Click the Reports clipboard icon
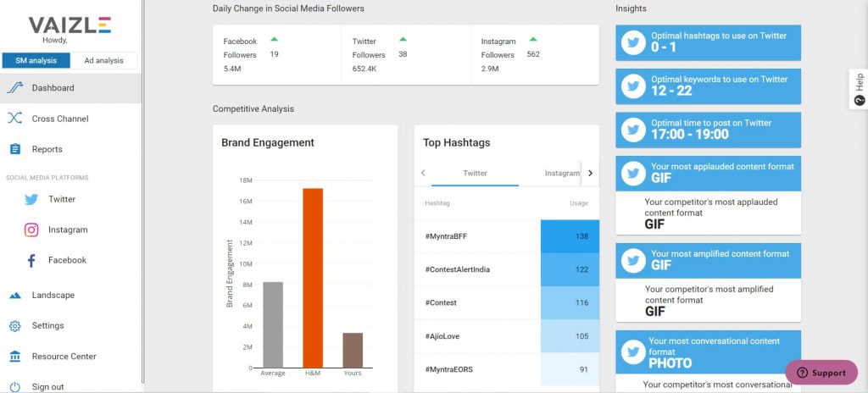The height and width of the screenshot is (393, 868). pos(15,149)
